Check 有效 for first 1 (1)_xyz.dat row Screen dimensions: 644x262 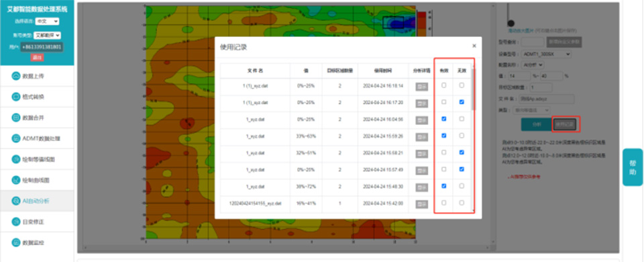tap(443, 85)
